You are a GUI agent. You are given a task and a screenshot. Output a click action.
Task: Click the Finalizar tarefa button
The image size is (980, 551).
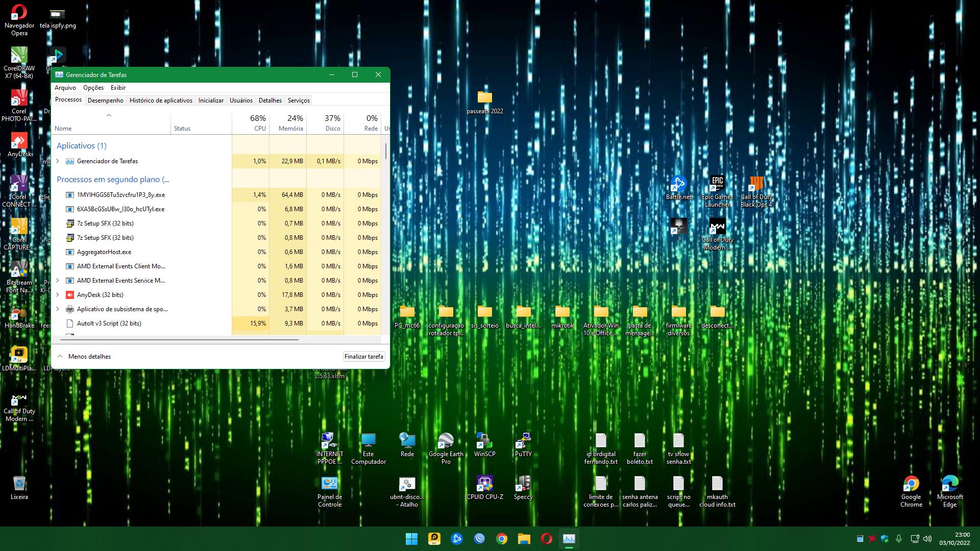click(363, 357)
